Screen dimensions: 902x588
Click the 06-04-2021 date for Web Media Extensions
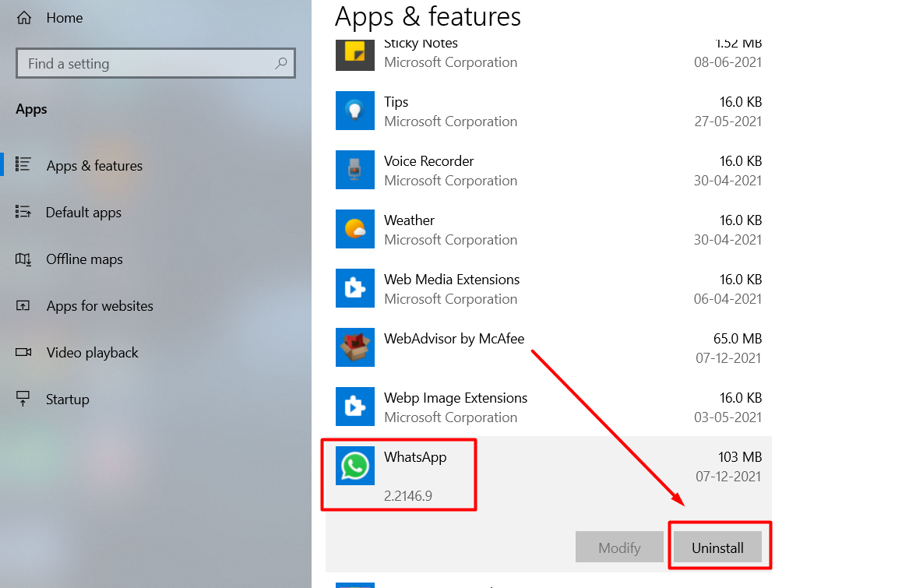coord(728,299)
